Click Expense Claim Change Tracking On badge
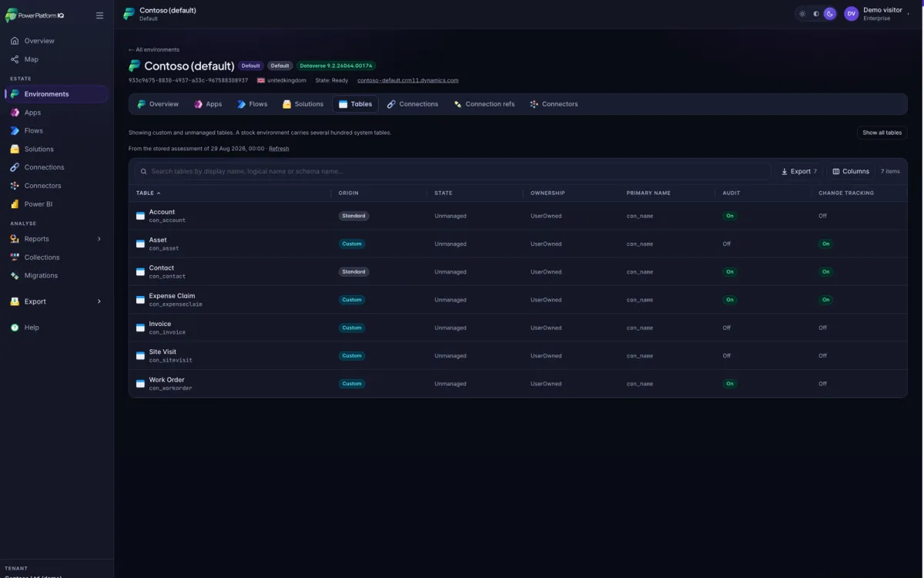This screenshot has height=578, width=924. 825,300
